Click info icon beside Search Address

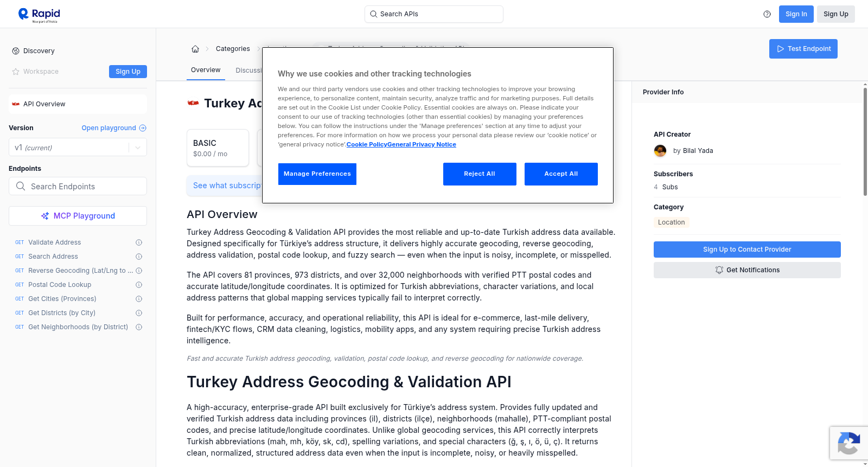tap(139, 257)
